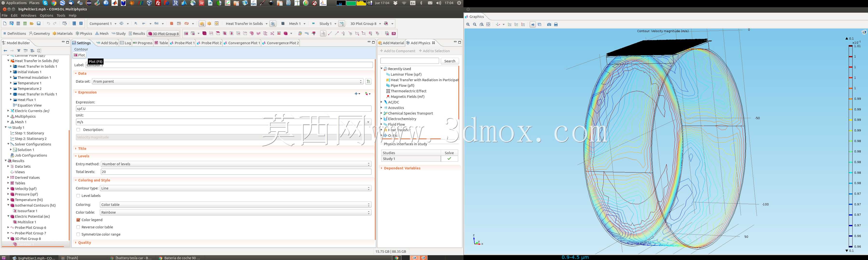This screenshot has height=260, width=868.
Task: Toggle the Description checkbox
Action: tap(78, 130)
